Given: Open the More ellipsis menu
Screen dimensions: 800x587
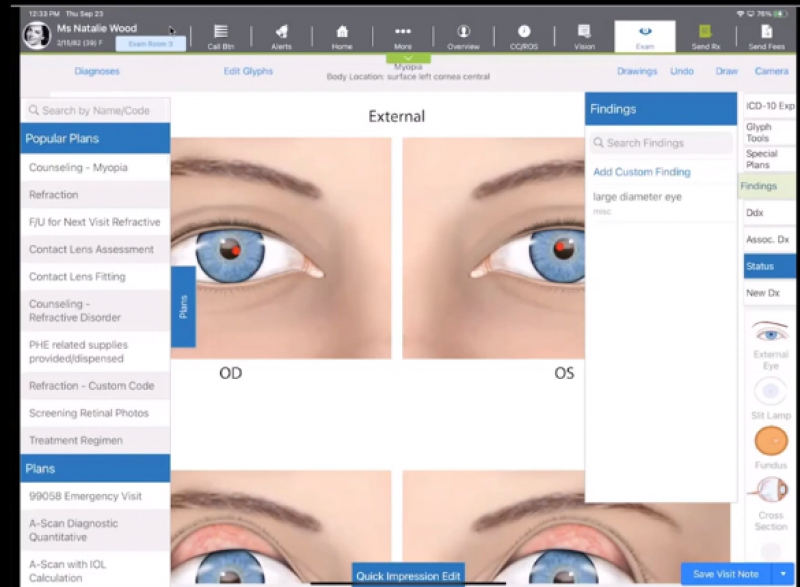Looking at the screenshot, I should pos(403,35).
